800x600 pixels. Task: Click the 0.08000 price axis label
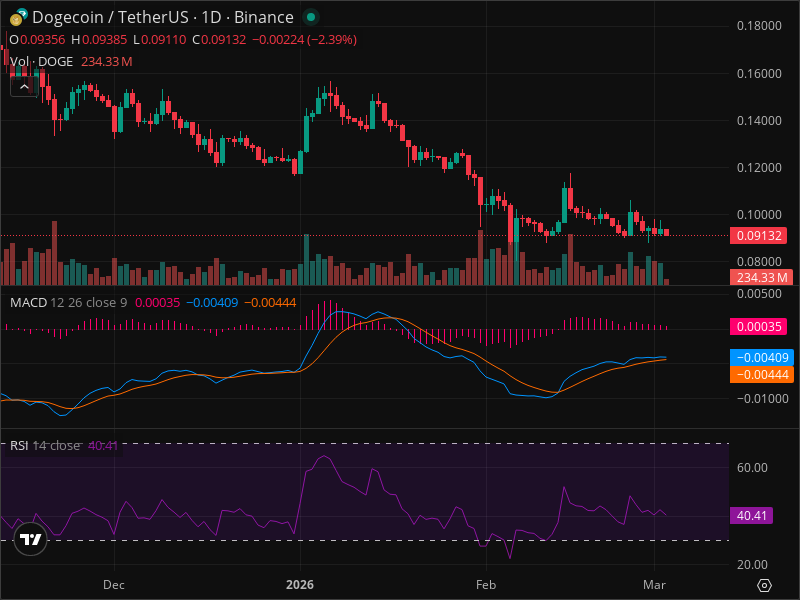point(759,262)
